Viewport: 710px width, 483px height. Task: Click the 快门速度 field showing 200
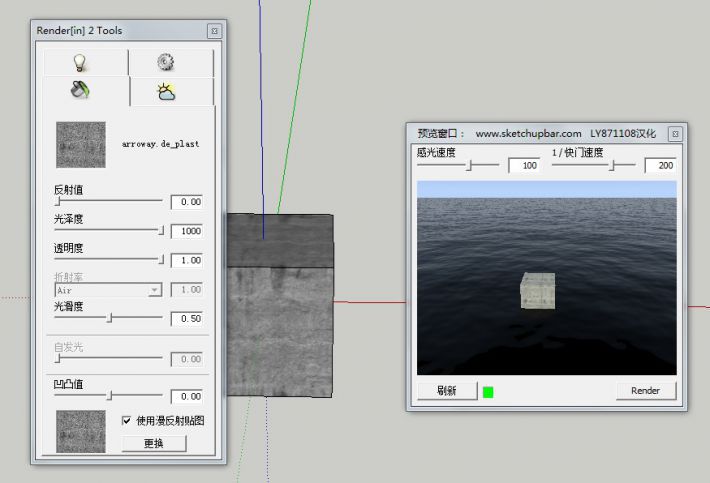click(x=659, y=166)
